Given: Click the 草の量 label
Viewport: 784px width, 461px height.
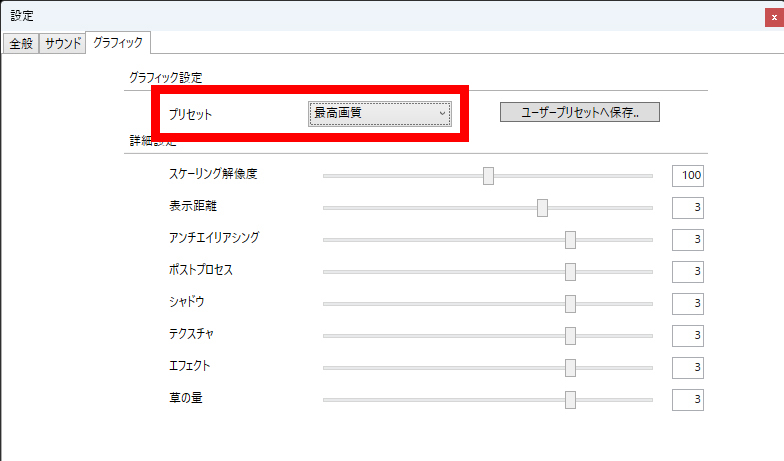Looking at the screenshot, I should [x=186, y=398].
